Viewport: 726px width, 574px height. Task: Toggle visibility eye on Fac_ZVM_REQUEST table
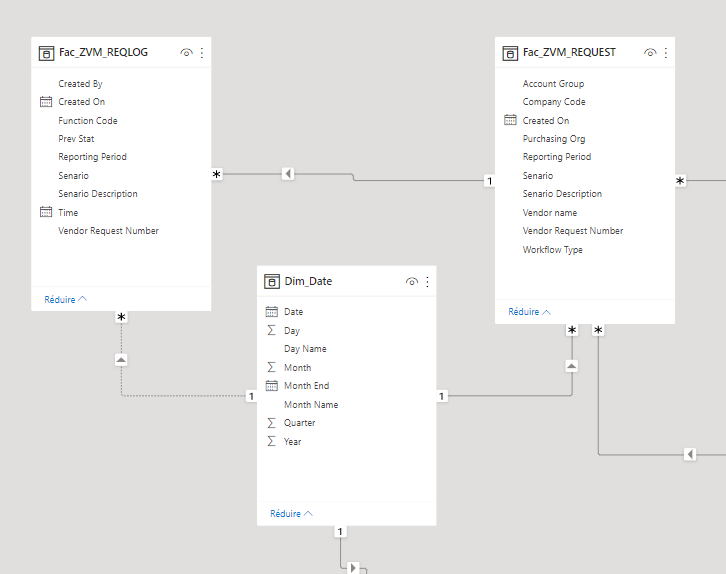(650, 53)
